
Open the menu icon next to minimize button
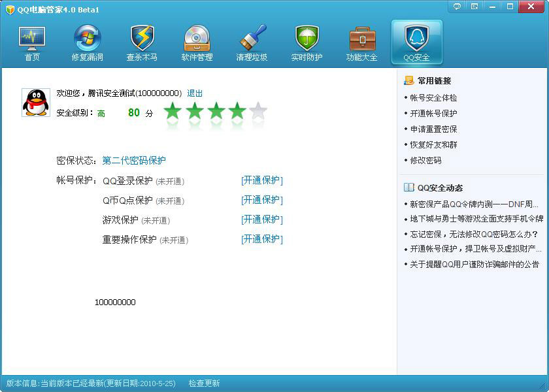coord(474,7)
